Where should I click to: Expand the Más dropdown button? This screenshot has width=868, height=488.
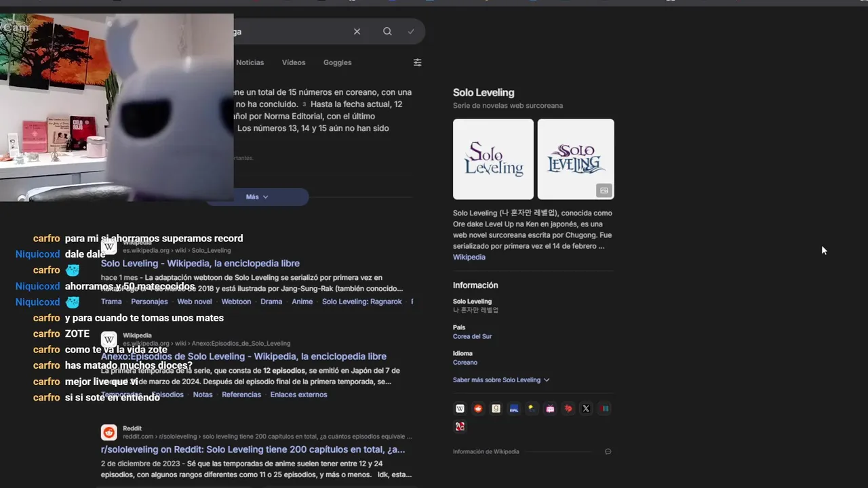pos(257,197)
